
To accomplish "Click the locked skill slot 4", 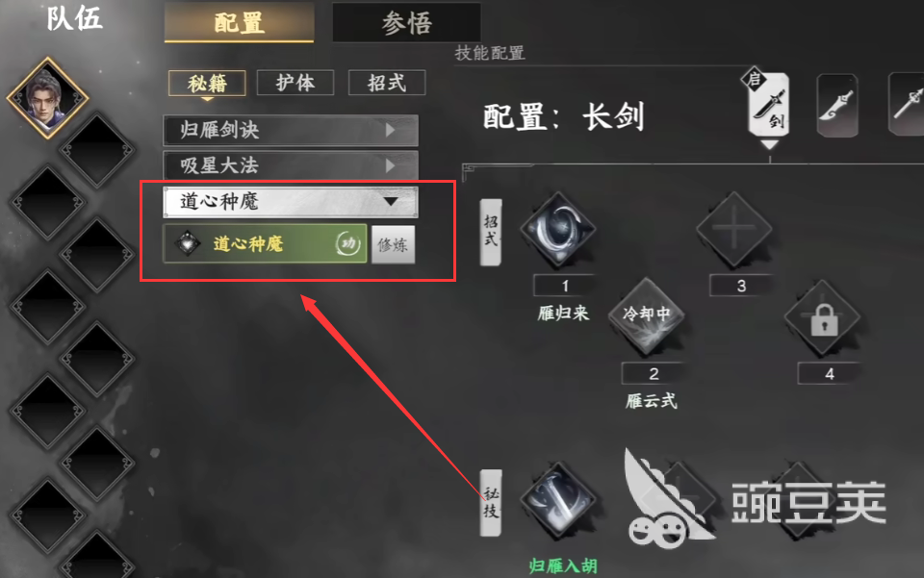I will pyautogui.click(x=823, y=317).
